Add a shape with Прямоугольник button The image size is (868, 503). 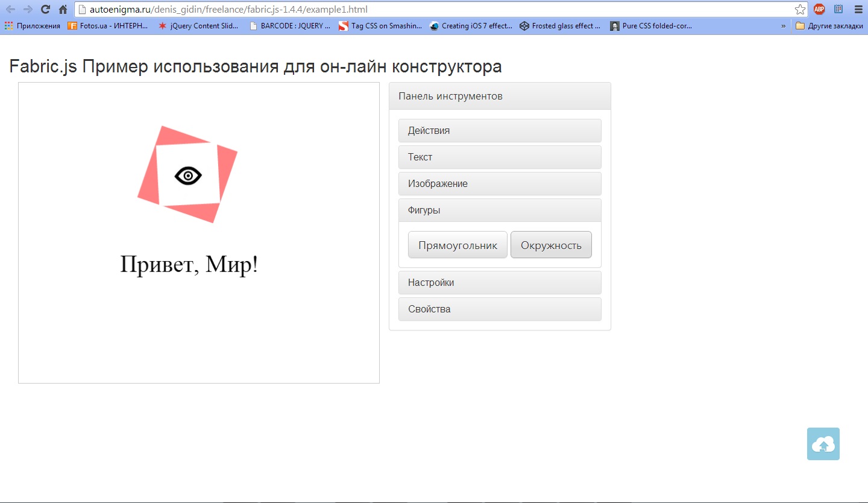coord(458,245)
